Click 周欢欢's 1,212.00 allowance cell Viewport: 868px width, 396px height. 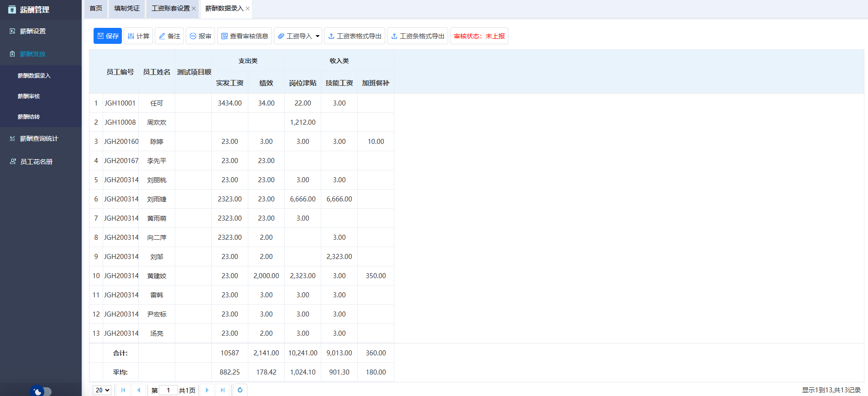tap(303, 122)
